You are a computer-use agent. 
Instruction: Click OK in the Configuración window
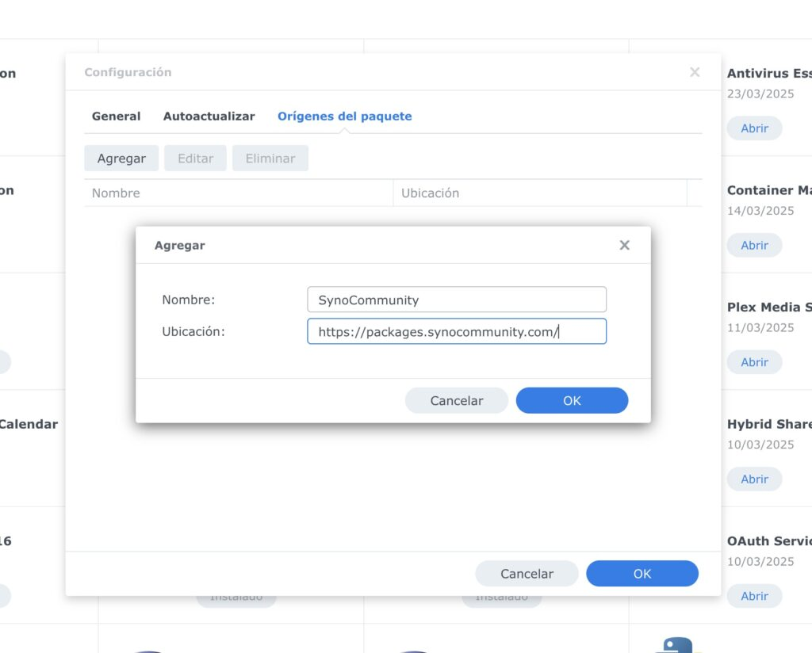642,573
